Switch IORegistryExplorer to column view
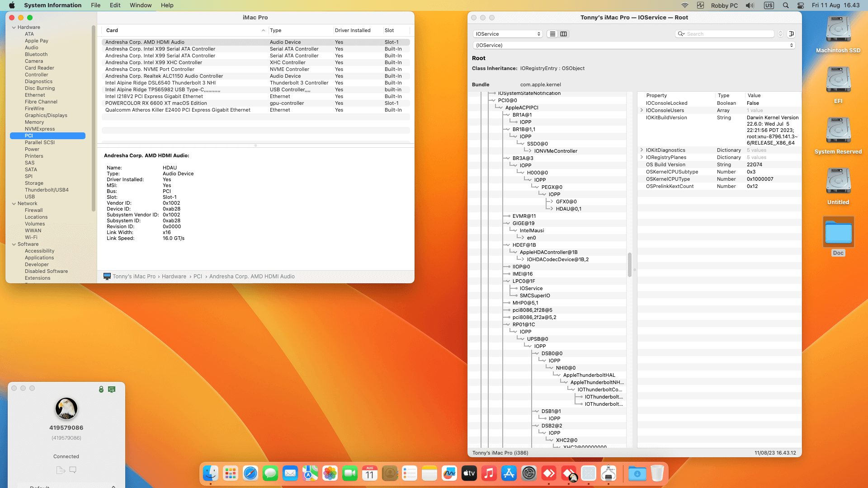 pyautogui.click(x=564, y=34)
